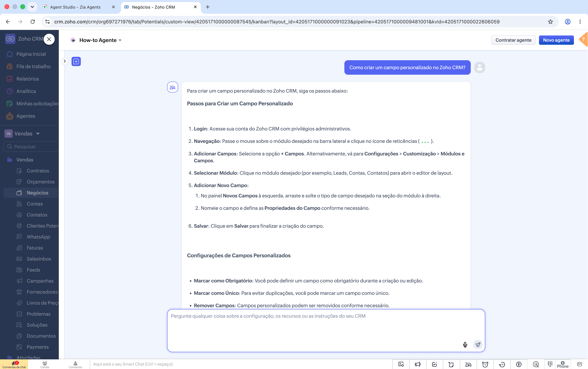
Task: Focus the Smart Chat input bar
Action: click(241, 364)
